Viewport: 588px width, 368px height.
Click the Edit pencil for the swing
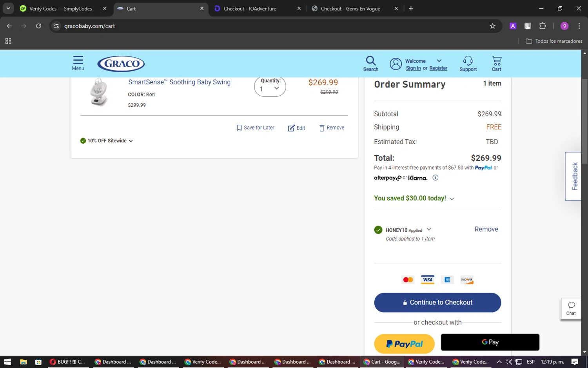tap(296, 128)
